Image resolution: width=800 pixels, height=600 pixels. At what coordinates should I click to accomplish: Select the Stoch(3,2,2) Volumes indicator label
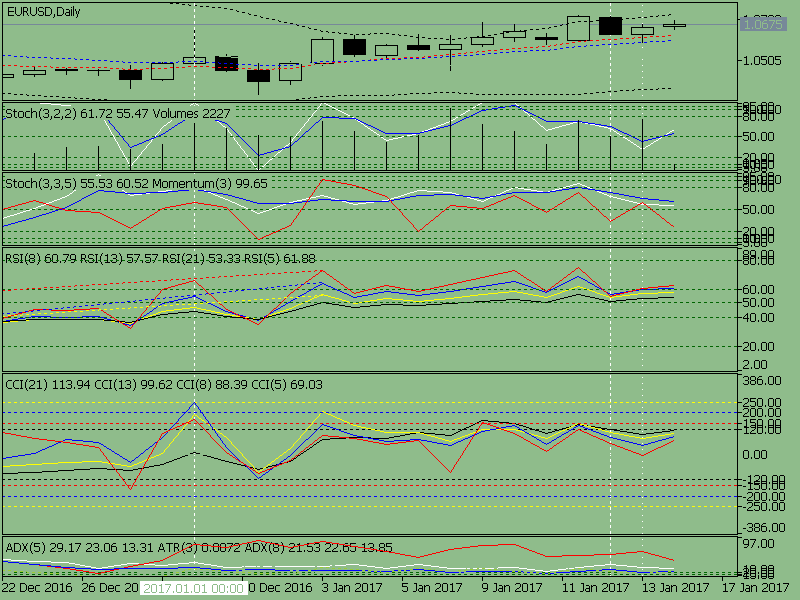118,113
